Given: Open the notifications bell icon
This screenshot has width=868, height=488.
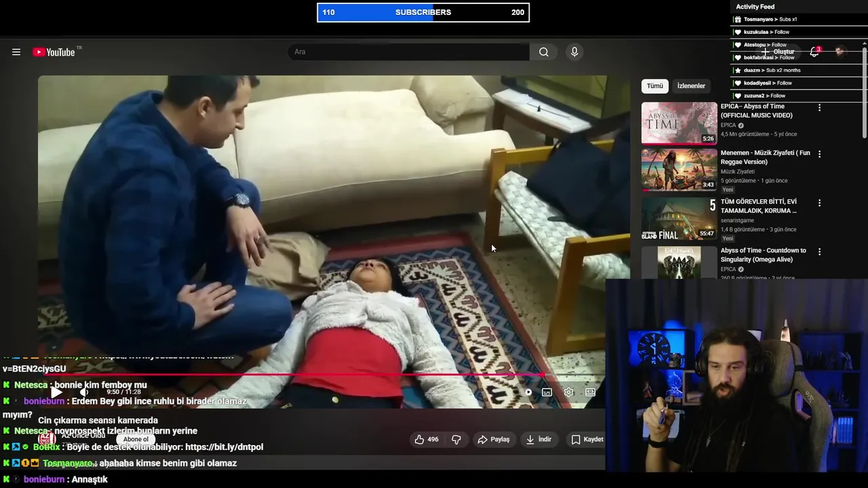Looking at the screenshot, I should tap(814, 52).
